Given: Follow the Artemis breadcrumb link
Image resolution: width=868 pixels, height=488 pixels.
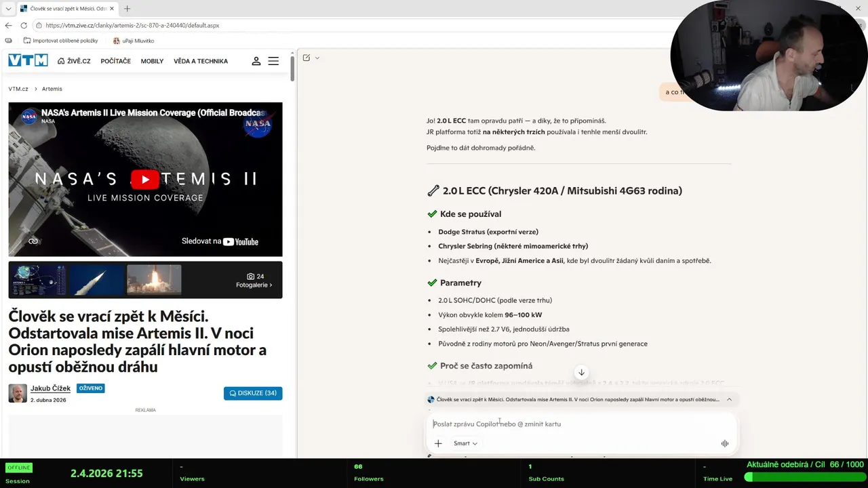Looking at the screenshot, I should [52, 89].
